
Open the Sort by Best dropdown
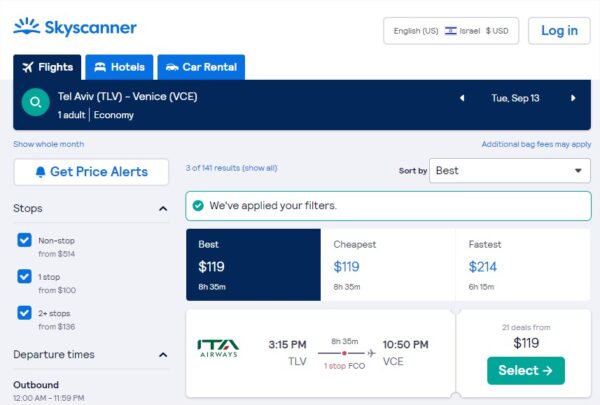click(x=510, y=171)
